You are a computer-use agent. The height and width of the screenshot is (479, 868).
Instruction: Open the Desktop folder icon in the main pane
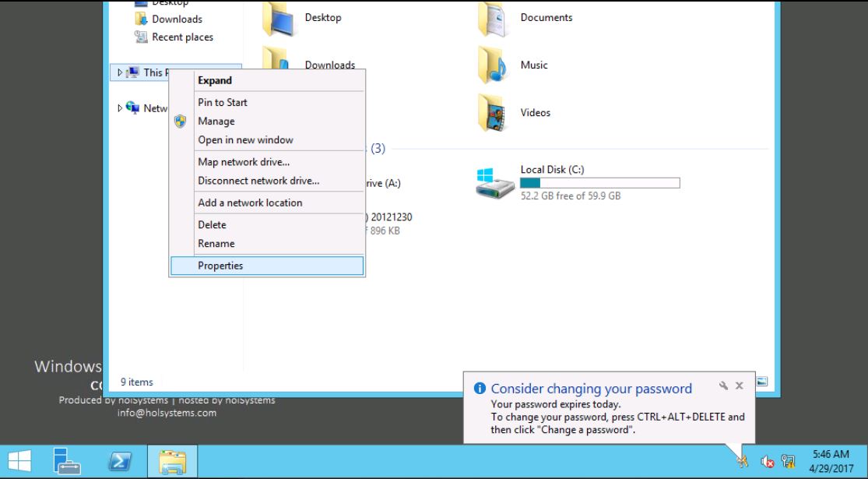tap(279, 20)
